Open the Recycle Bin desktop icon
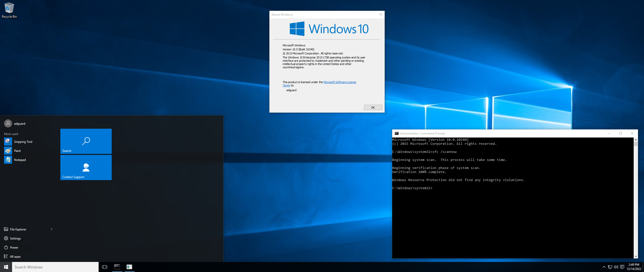644x272 pixels. 9,11
